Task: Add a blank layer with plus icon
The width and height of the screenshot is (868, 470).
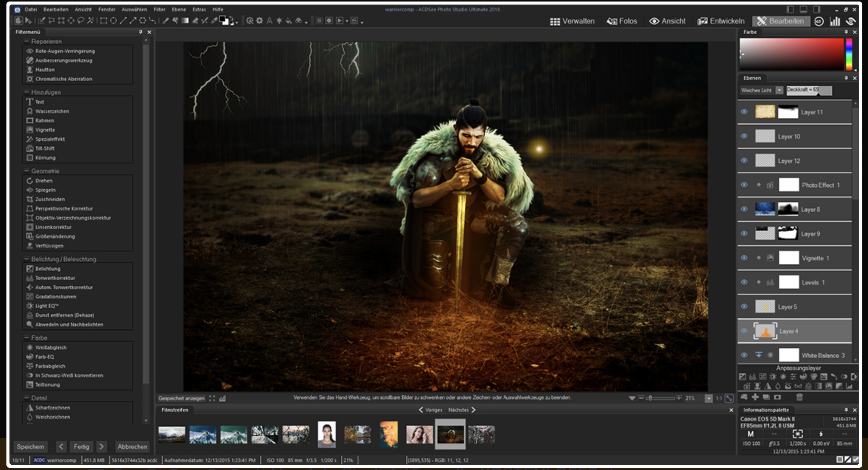Action: (755, 397)
